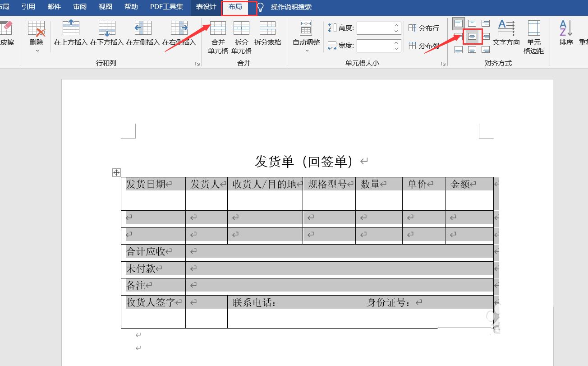The width and height of the screenshot is (588, 366).
Task: Click the 高度 row height icon
Action: [x=332, y=28]
